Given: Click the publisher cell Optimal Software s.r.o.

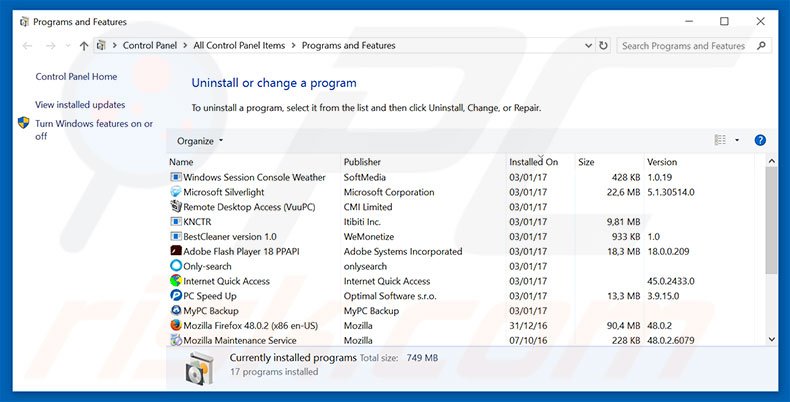Looking at the screenshot, I should 390,296.
